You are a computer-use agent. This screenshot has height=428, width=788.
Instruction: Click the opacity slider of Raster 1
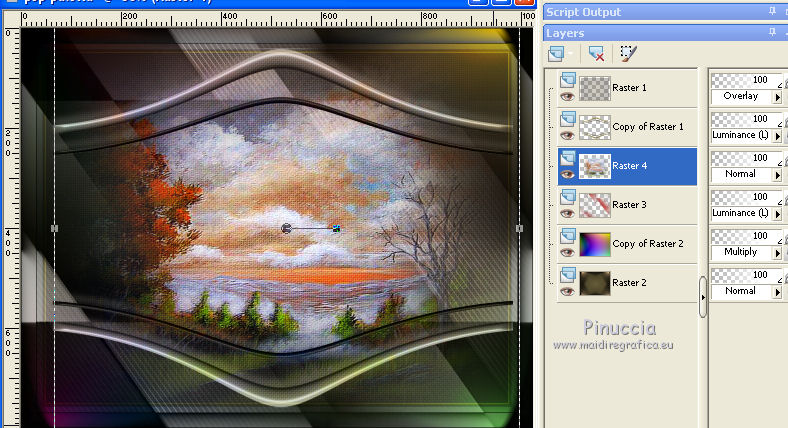click(746, 80)
